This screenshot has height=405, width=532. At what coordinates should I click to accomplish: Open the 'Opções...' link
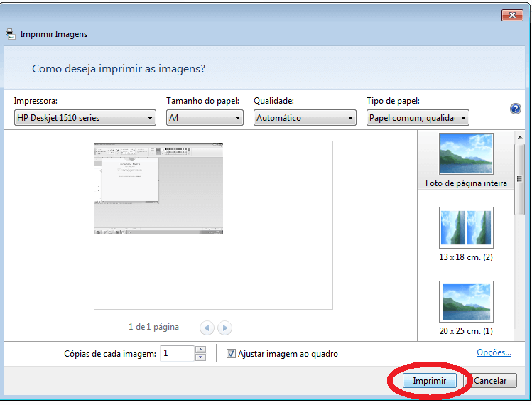(x=494, y=352)
